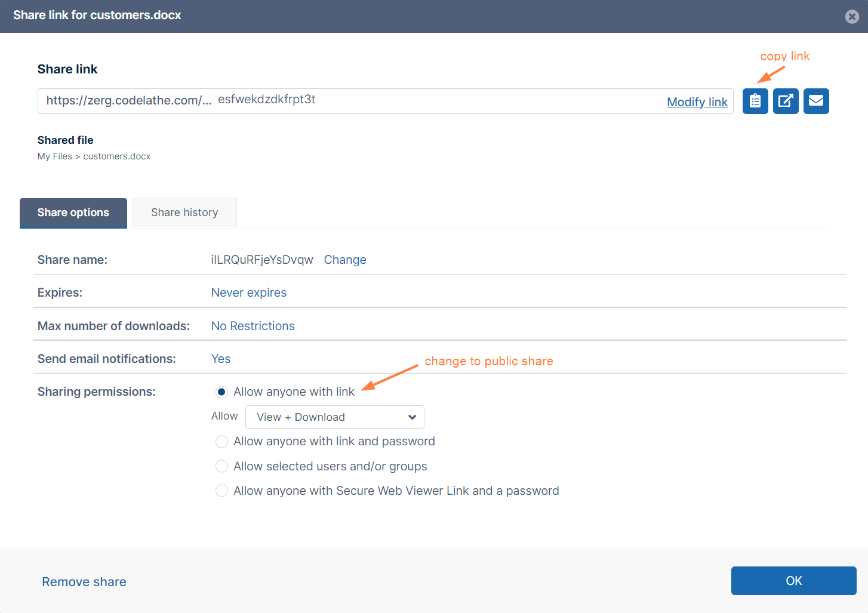Click the customers.docx shared file path
Image resolution: width=868 pixels, height=613 pixels.
[x=117, y=156]
